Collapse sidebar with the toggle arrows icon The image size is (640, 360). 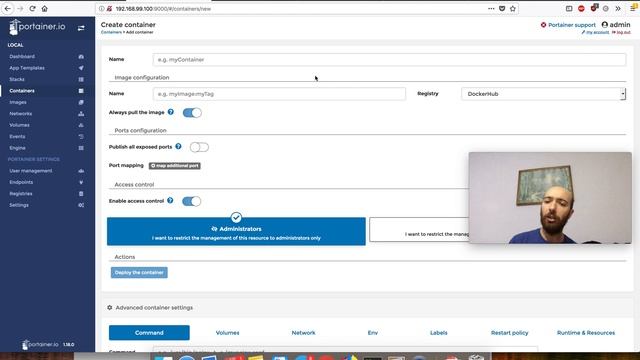tap(81, 28)
